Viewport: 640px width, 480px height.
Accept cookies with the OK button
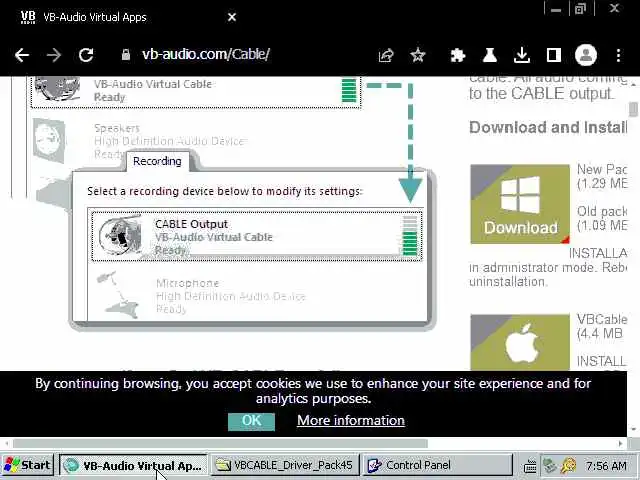click(x=251, y=421)
